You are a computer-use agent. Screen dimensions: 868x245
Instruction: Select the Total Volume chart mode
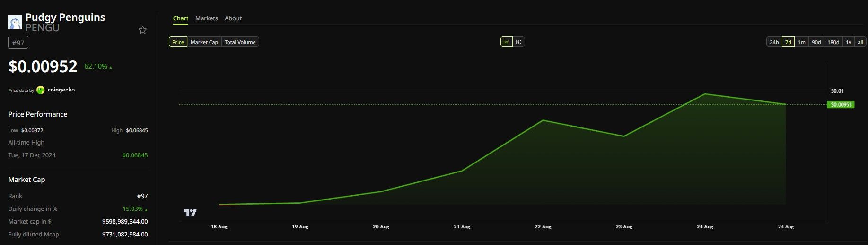tap(240, 42)
